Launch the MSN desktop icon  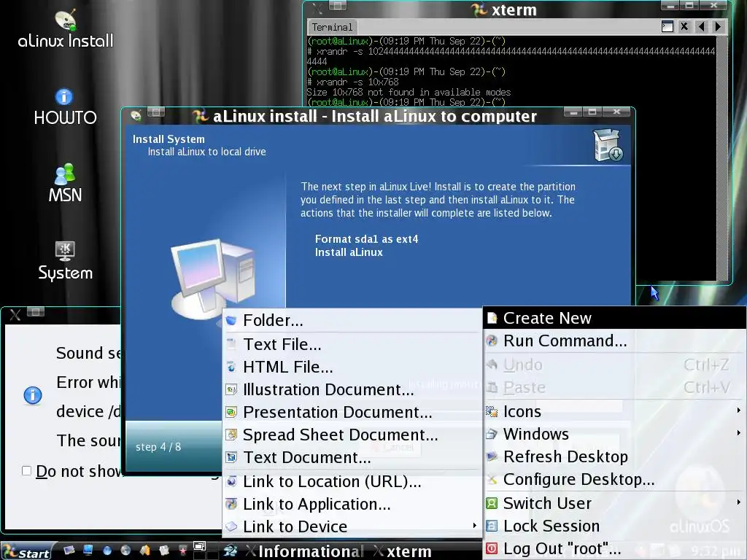(x=65, y=183)
